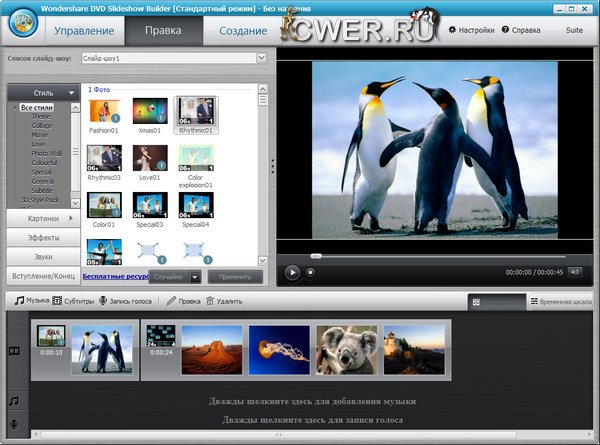
Task: Click the Play button under the preview
Action: tap(292, 271)
